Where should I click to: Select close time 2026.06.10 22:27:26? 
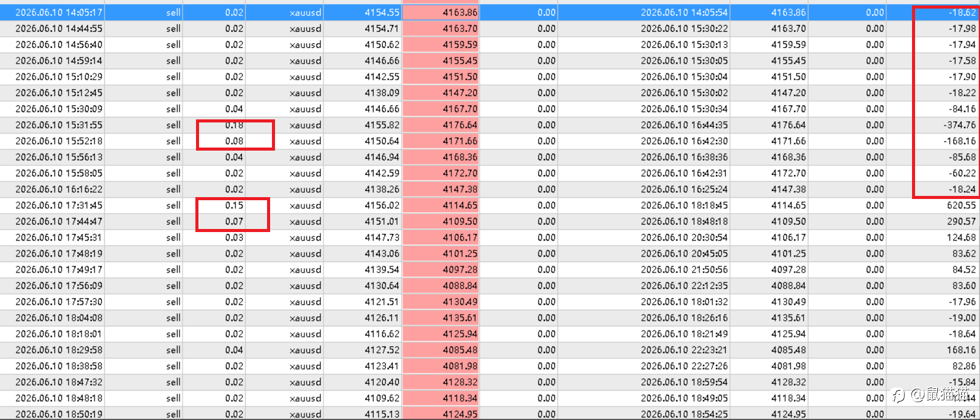[684, 366]
